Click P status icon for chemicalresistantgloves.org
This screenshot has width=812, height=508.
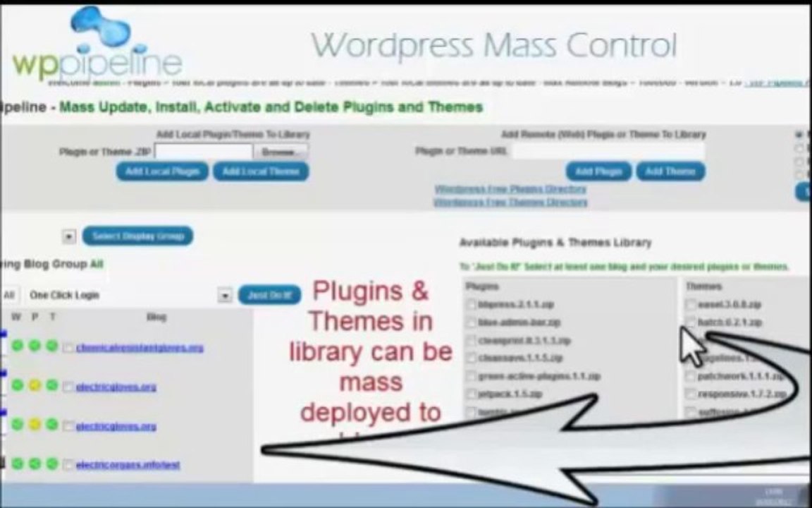pos(34,346)
